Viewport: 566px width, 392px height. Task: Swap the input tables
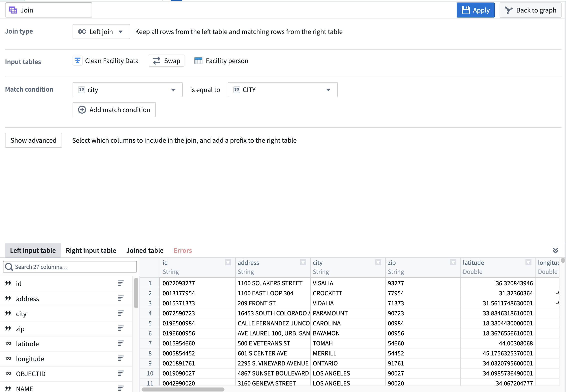166,61
